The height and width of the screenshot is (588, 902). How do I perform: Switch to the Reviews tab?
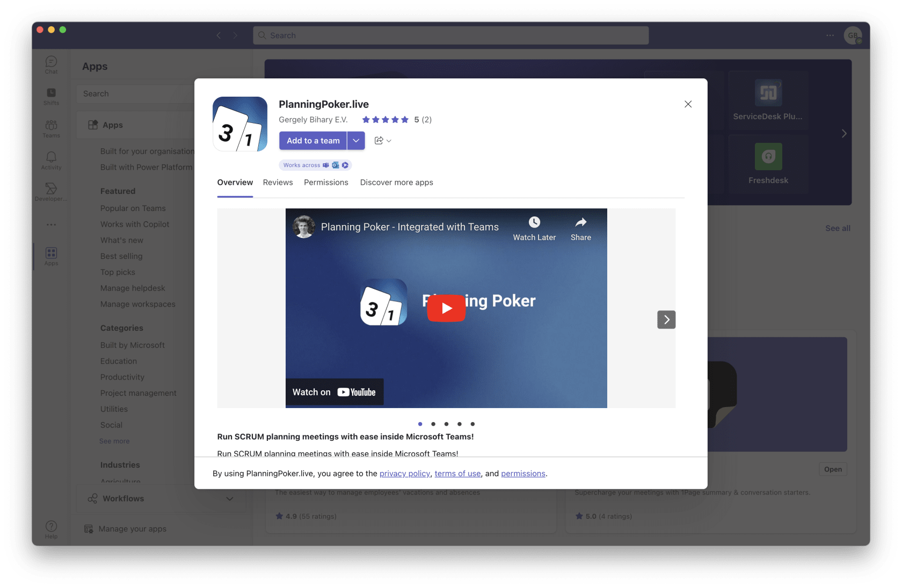tap(278, 183)
